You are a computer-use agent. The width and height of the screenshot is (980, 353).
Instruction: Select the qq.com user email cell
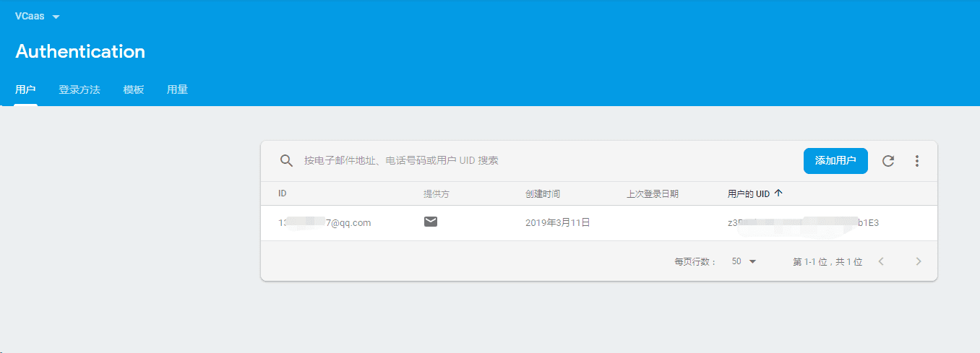click(x=324, y=223)
